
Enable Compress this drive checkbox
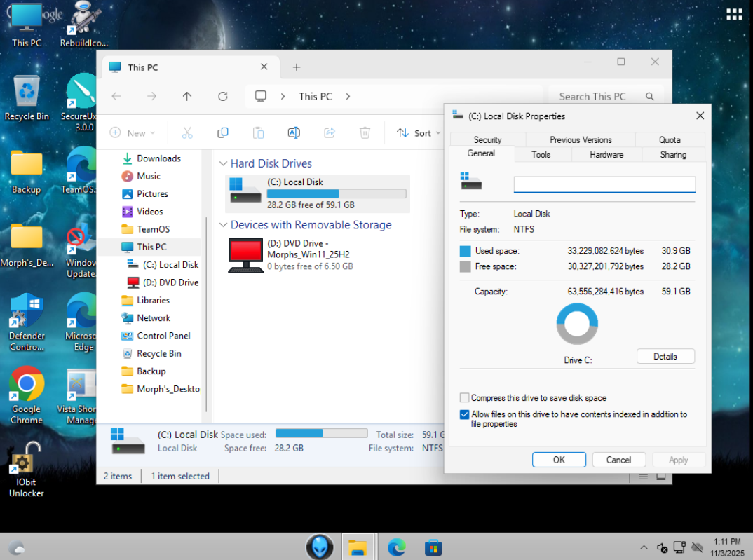(464, 398)
